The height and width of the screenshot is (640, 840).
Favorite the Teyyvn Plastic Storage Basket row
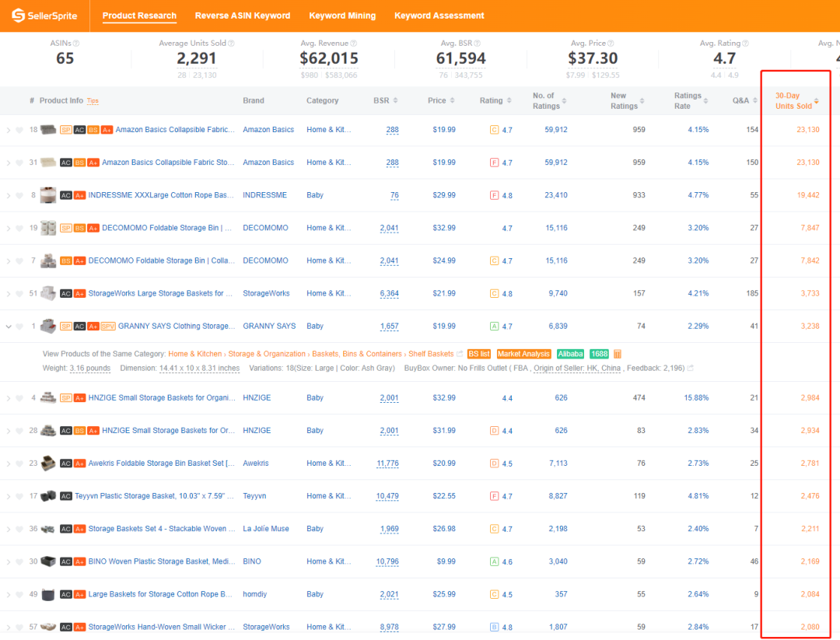point(19,496)
